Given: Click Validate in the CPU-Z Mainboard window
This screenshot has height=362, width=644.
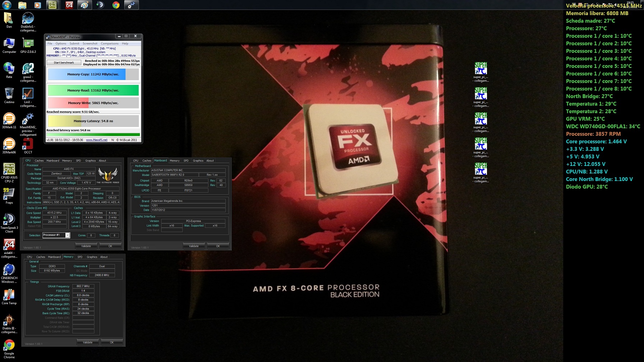Looking at the screenshot, I should [194, 246].
